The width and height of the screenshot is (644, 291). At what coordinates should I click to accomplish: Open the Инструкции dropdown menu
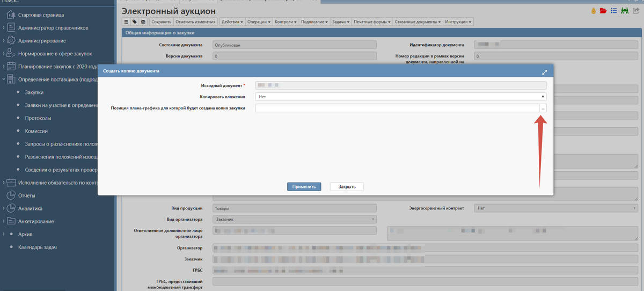[459, 22]
